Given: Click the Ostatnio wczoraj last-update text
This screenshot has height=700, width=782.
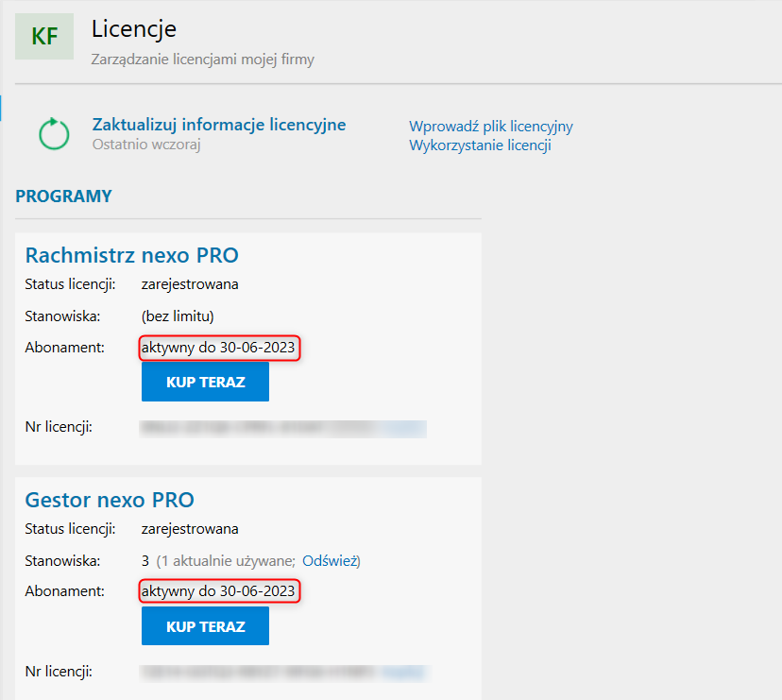Looking at the screenshot, I should [x=146, y=145].
